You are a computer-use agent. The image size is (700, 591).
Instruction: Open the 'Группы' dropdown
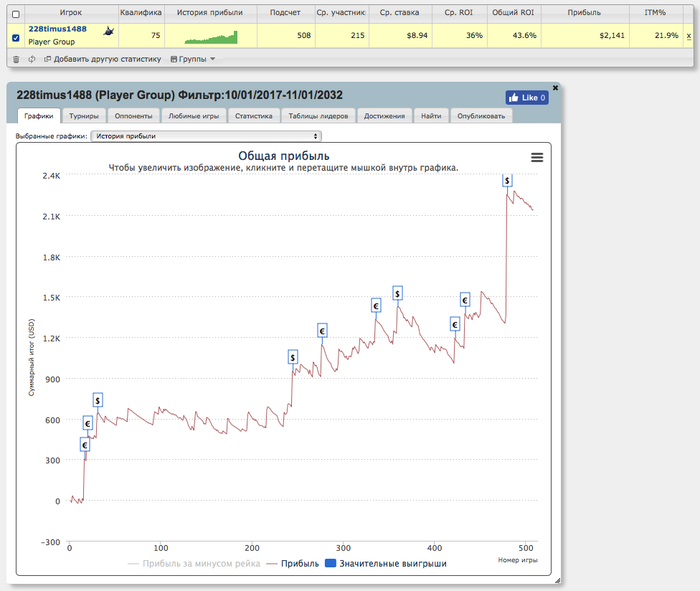coord(193,59)
